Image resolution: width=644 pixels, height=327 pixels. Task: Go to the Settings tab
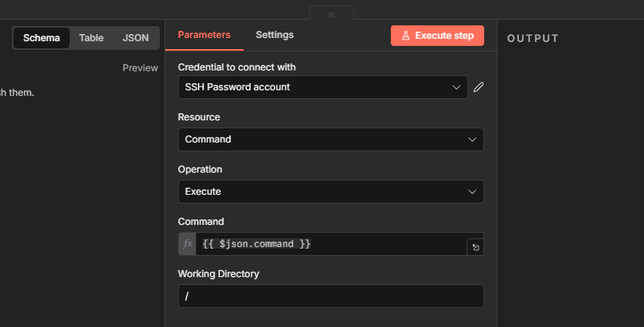click(x=275, y=35)
